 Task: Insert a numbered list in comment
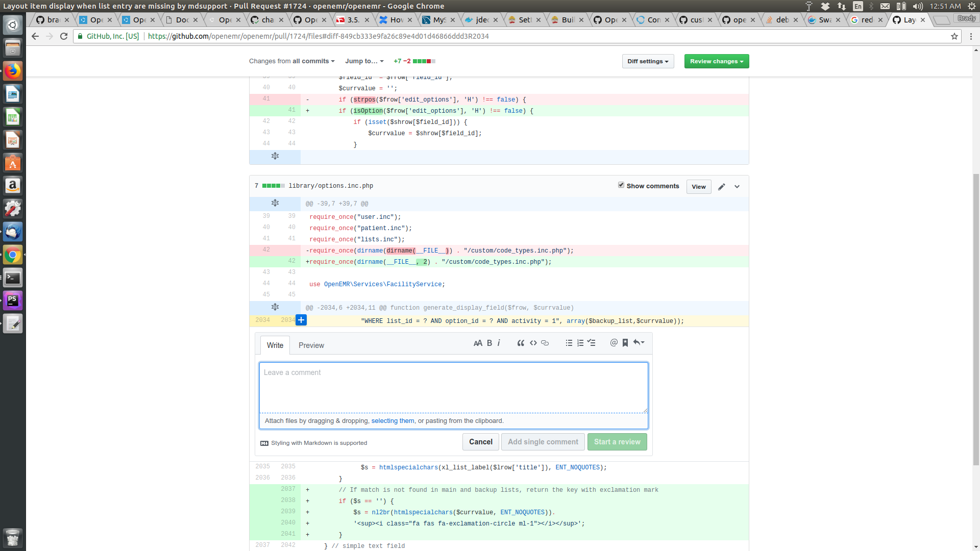point(580,343)
